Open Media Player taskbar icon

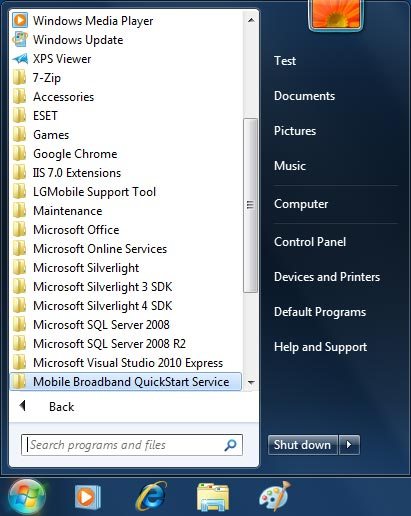coord(88,497)
